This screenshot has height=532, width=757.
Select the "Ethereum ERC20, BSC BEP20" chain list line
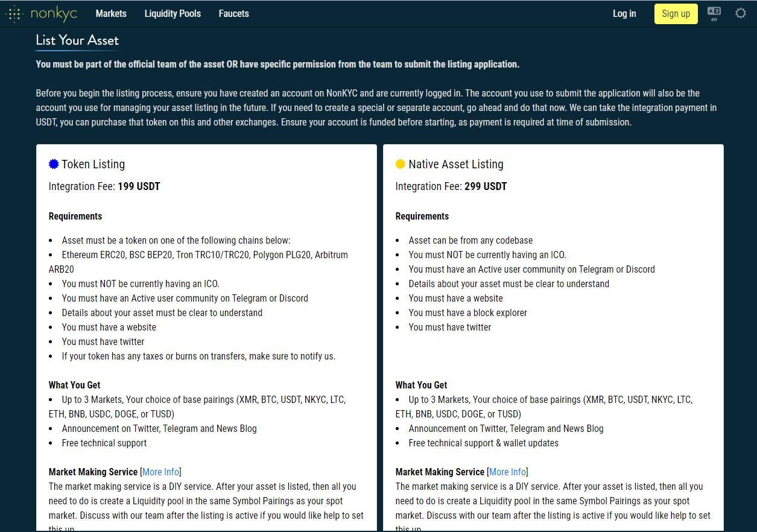pyautogui.click(x=198, y=262)
